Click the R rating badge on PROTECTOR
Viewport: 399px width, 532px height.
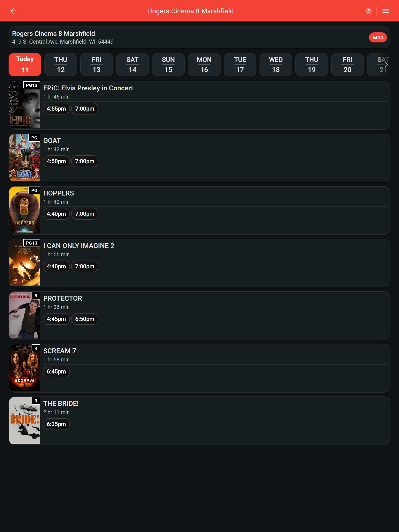(x=36, y=296)
